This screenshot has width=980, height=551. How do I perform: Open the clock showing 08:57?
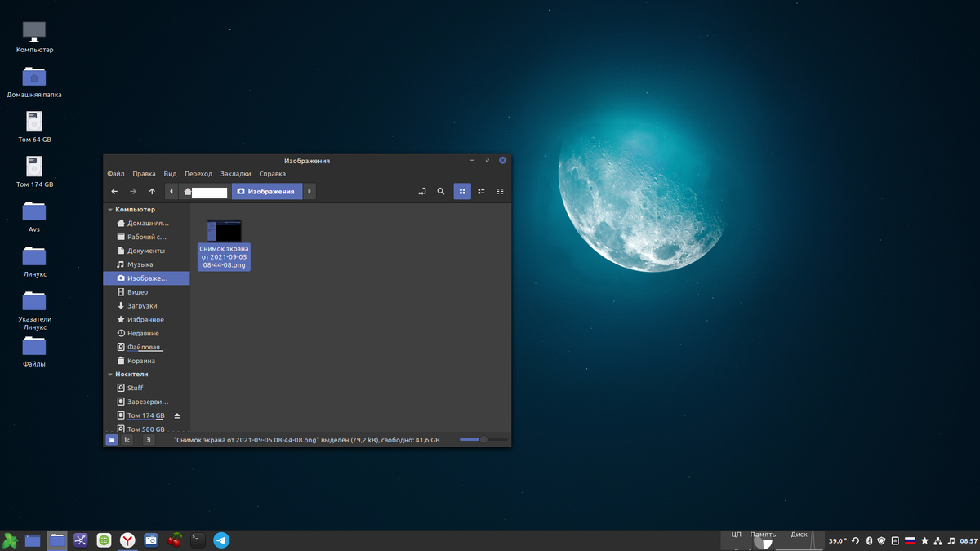tap(969, 541)
